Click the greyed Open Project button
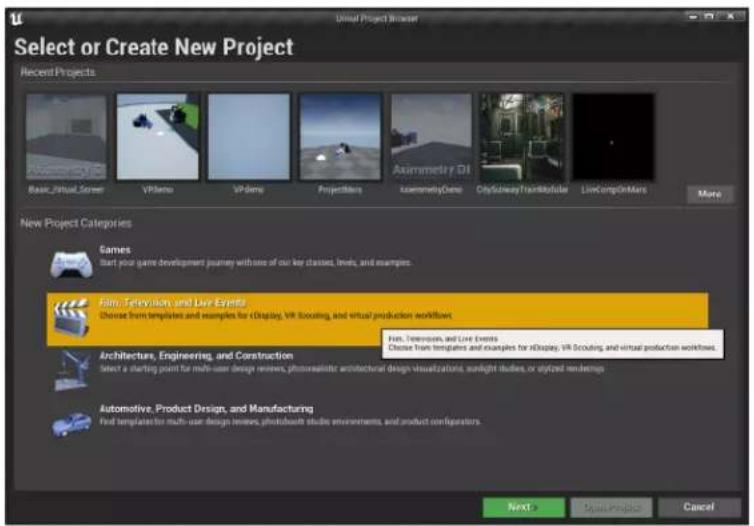Viewport: 754px width, 526px height. tap(611, 507)
